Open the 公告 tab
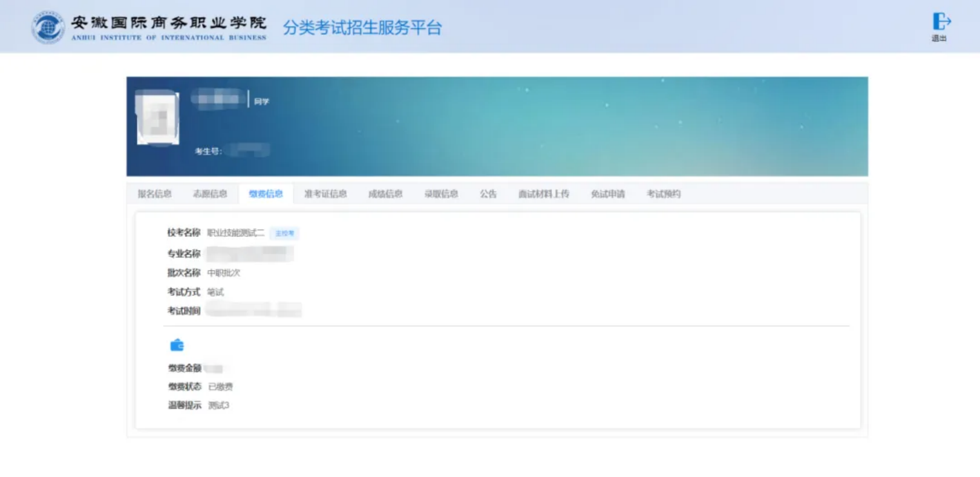 [x=488, y=194]
